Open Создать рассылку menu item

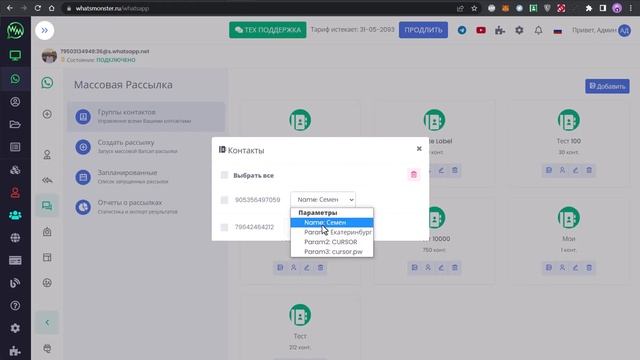146,147
